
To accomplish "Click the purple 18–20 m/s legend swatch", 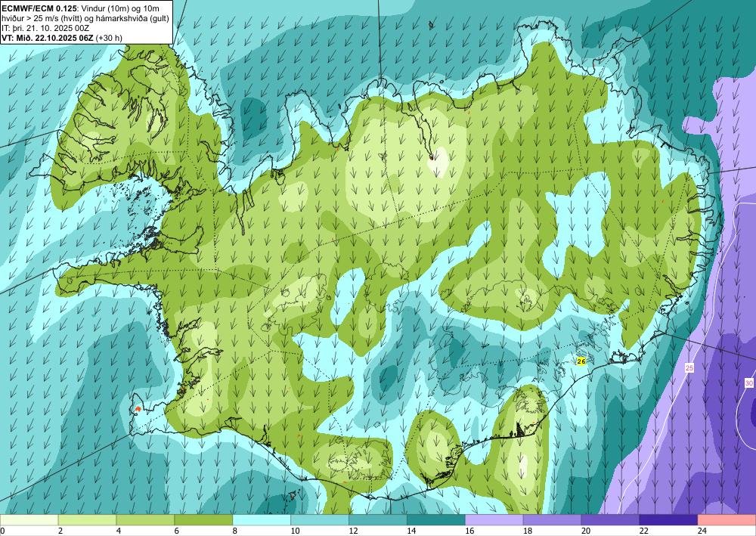I will coord(552,520).
